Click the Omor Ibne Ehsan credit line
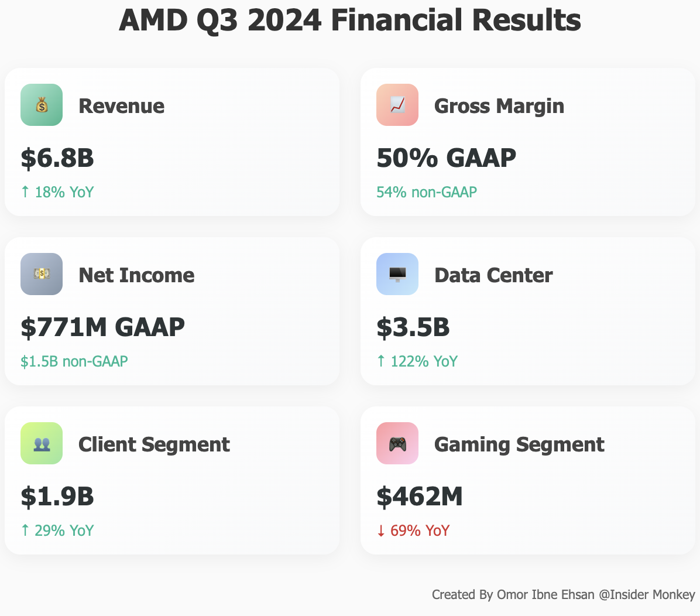 click(x=563, y=595)
